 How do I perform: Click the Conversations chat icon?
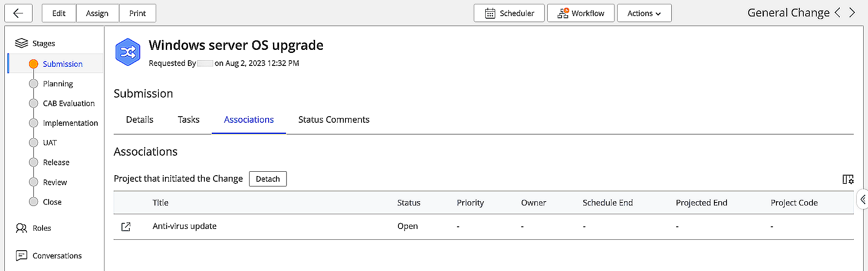(x=21, y=256)
